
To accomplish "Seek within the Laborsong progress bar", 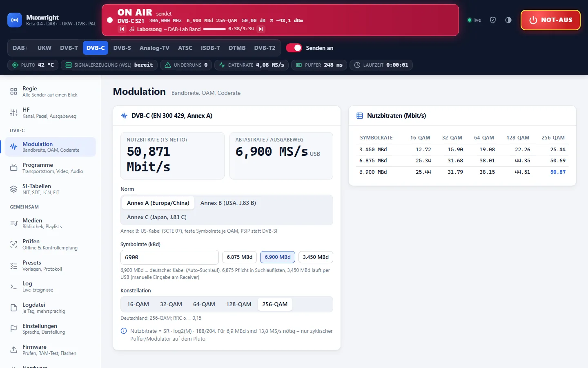I will point(214,29).
